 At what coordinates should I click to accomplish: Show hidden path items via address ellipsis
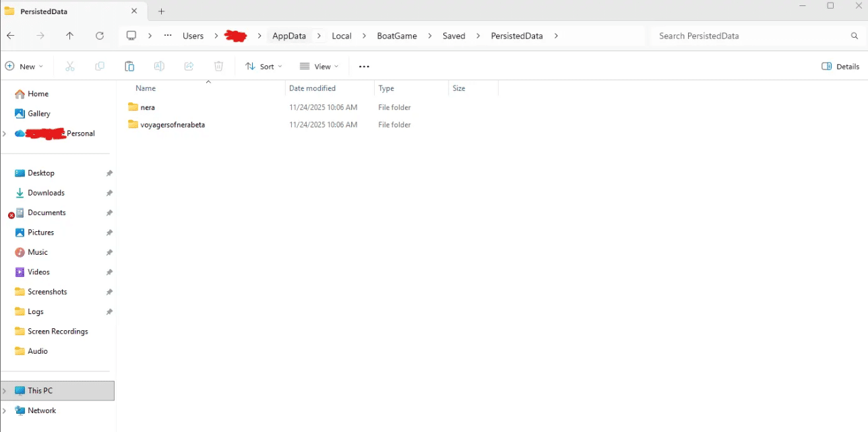[x=168, y=36]
